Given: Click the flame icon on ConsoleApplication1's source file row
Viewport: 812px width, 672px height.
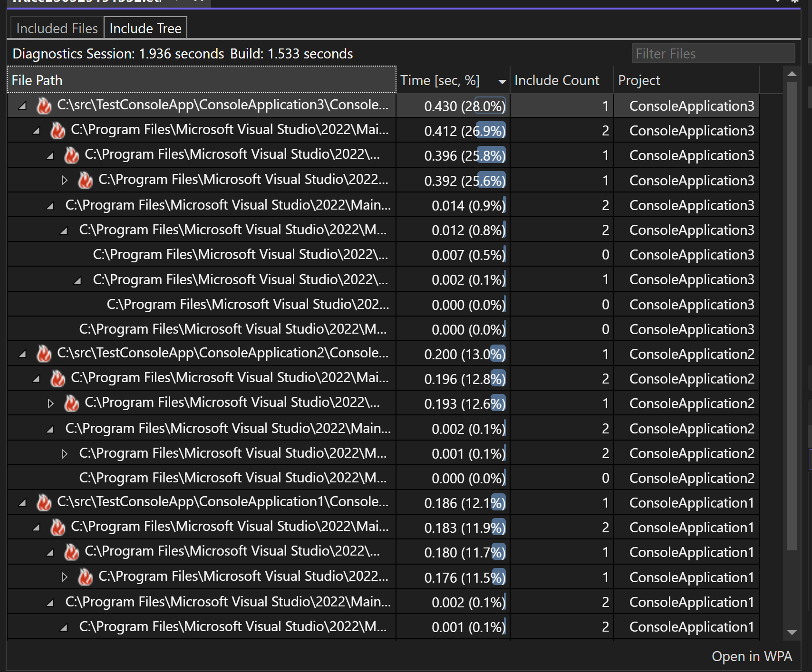Looking at the screenshot, I should click(44, 502).
